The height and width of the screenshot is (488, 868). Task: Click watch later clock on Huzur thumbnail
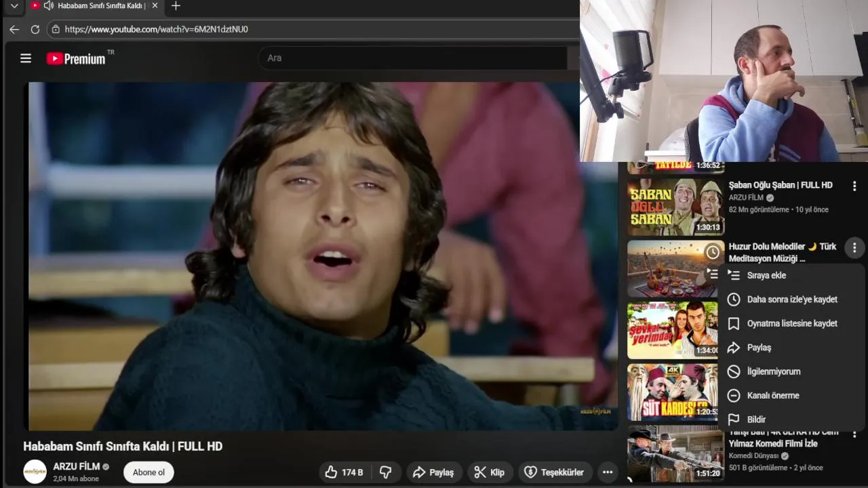coord(713,253)
